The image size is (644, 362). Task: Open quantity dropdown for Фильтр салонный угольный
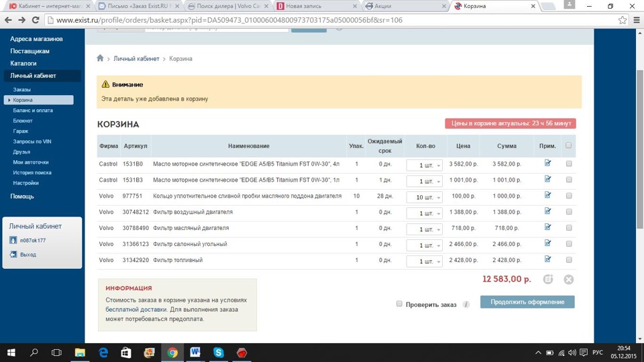click(x=424, y=245)
